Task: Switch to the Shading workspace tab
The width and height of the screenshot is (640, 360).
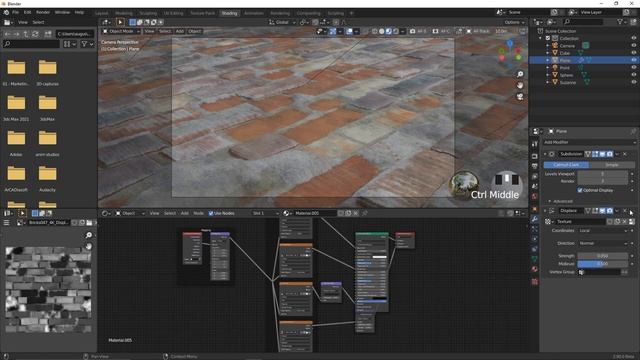Action: [x=229, y=13]
